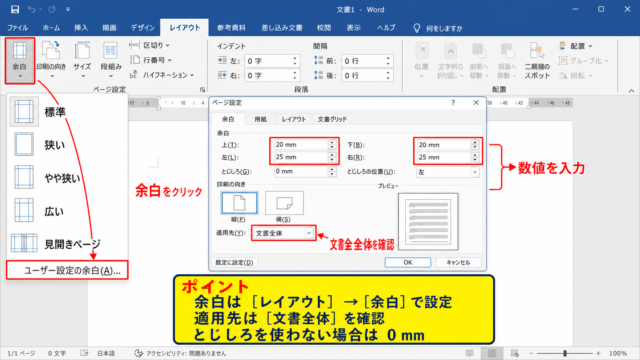
Task: Click the キャンセル button
Action: point(458,262)
